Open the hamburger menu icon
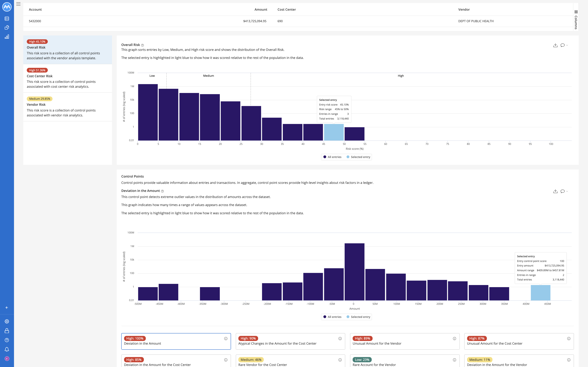The height and width of the screenshot is (367, 588). (18, 4)
